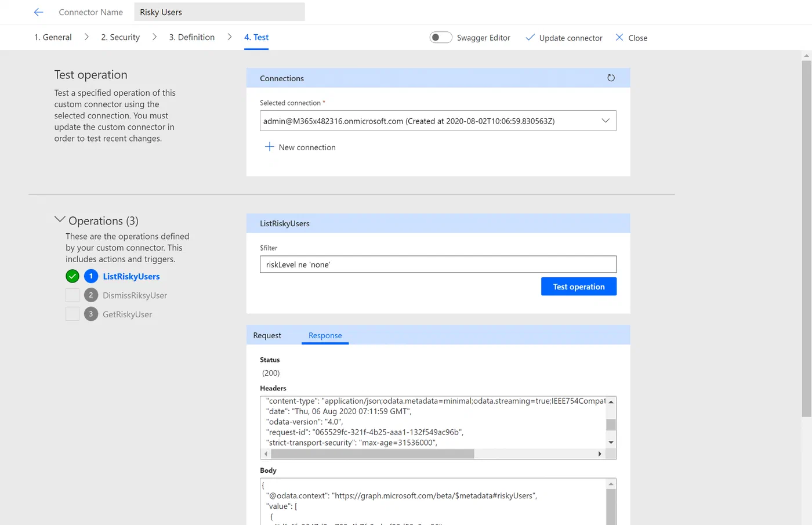Click the number 2 badge for DismissRiksyUser
812x525 pixels.
pyautogui.click(x=91, y=295)
